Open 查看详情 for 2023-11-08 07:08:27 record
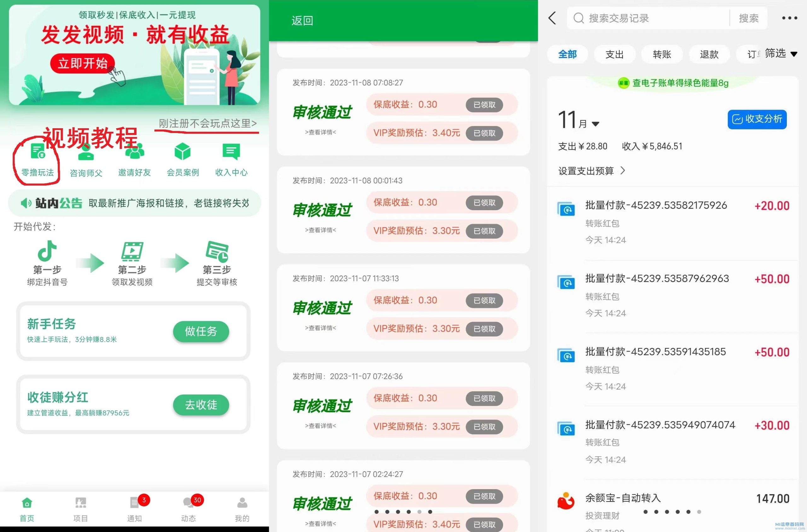The image size is (807, 532). (x=320, y=132)
